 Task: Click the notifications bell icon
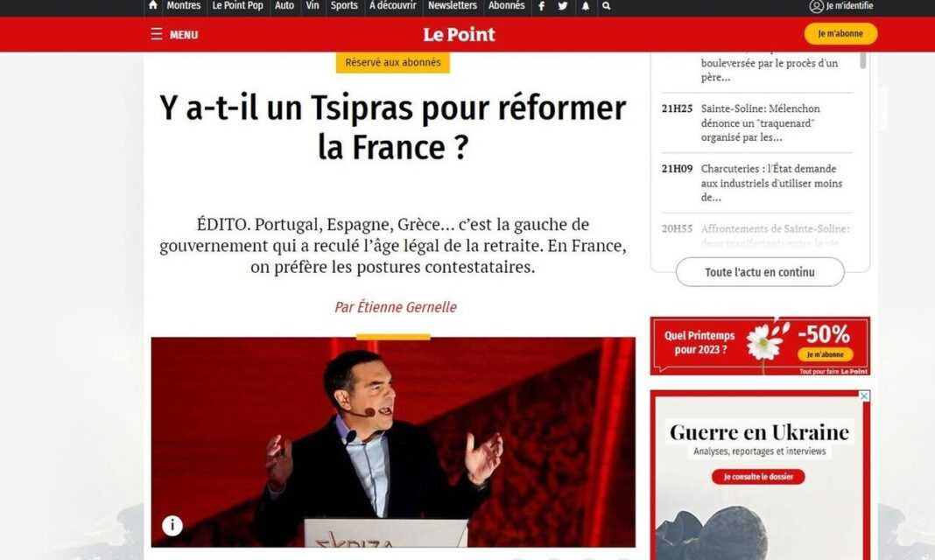click(585, 6)
